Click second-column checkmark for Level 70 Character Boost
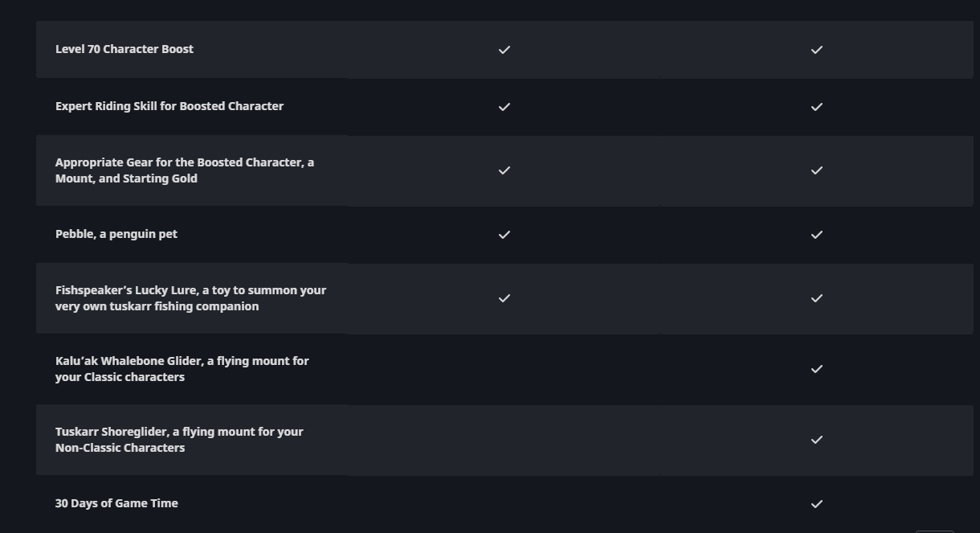This screenshot has width=980, height=533. 817,50
